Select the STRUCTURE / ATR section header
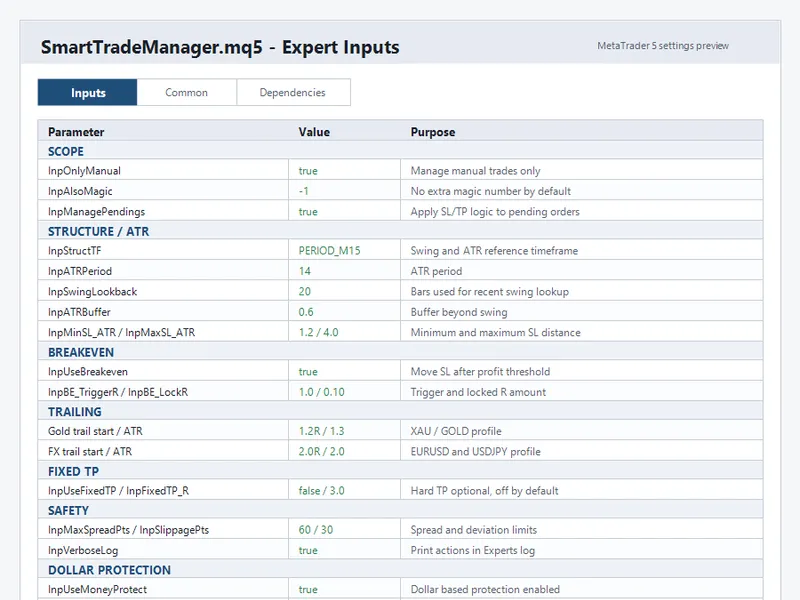 pos(401,231)
